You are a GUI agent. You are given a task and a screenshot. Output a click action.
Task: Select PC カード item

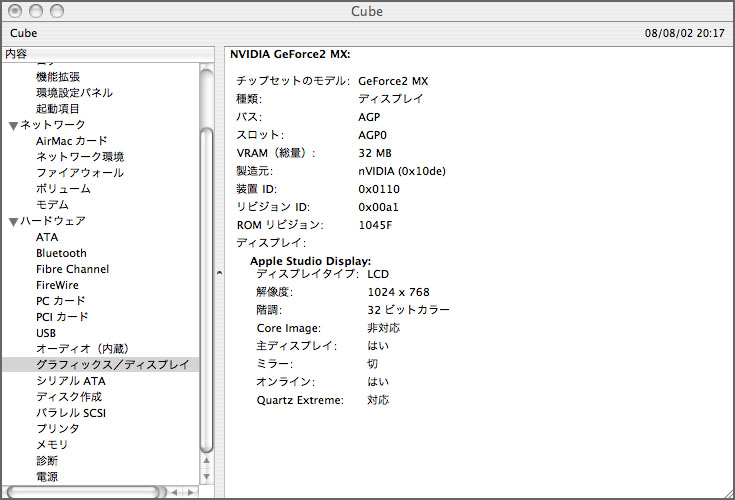point(60,301)
